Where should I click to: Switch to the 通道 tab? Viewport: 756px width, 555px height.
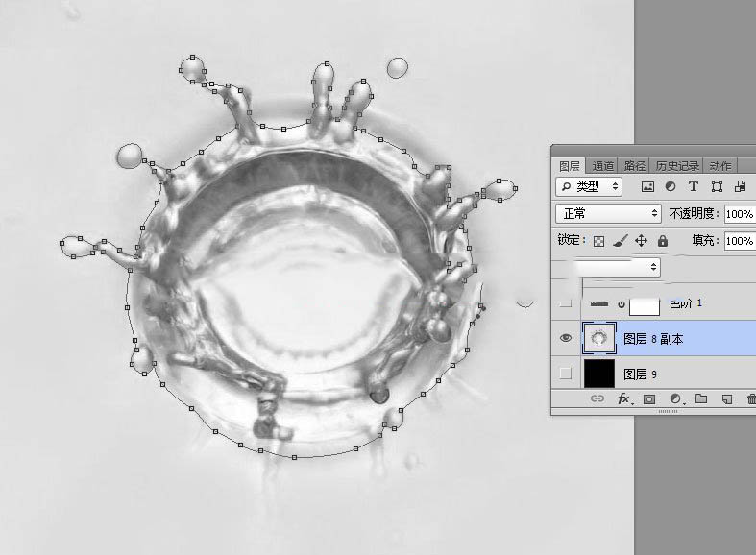coord(602,166)
